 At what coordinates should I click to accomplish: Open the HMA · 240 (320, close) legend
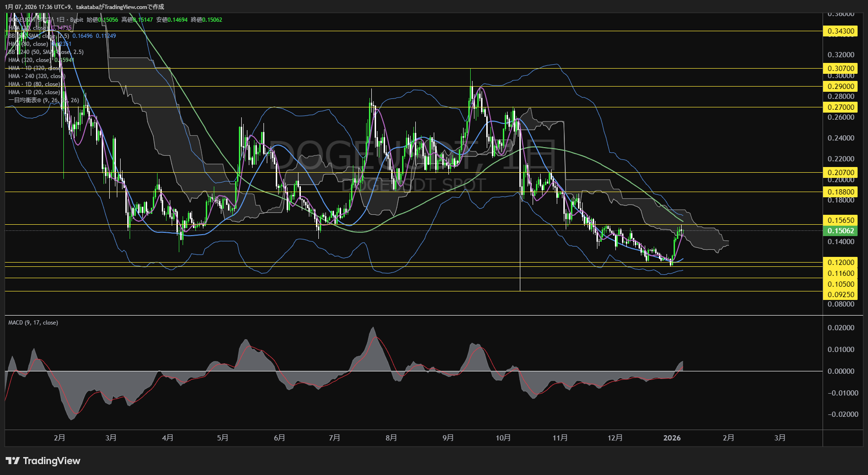(36, 76)
